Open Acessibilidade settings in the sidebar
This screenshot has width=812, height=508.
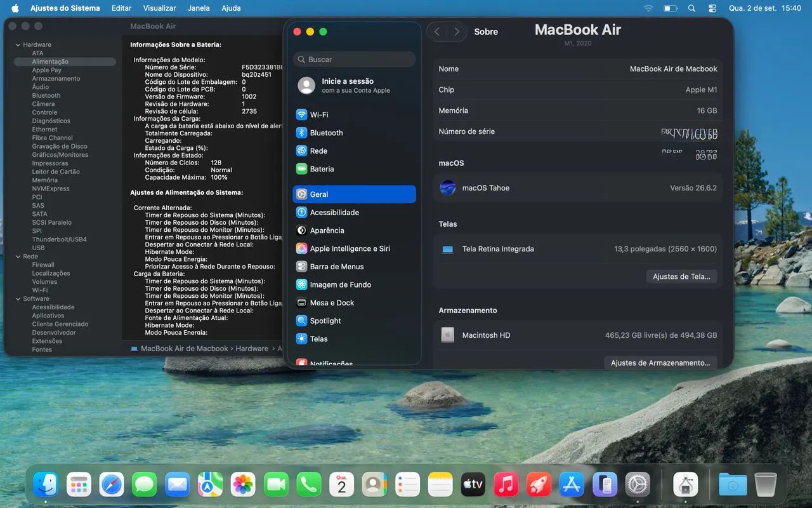(x=354, y=213)
